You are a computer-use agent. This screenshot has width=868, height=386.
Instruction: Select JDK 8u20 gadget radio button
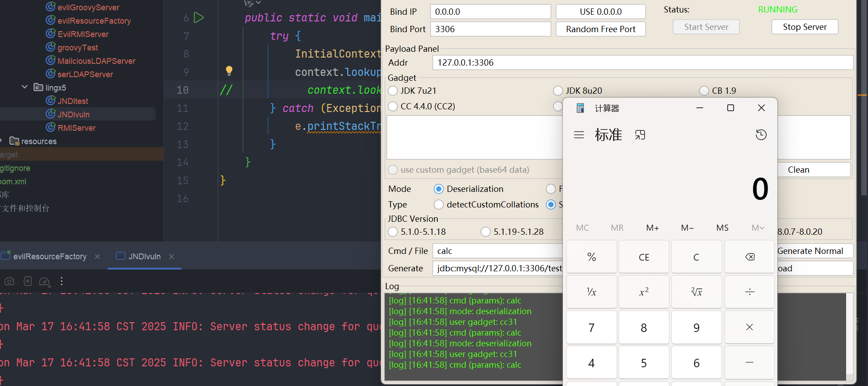(x=558, y=91)
